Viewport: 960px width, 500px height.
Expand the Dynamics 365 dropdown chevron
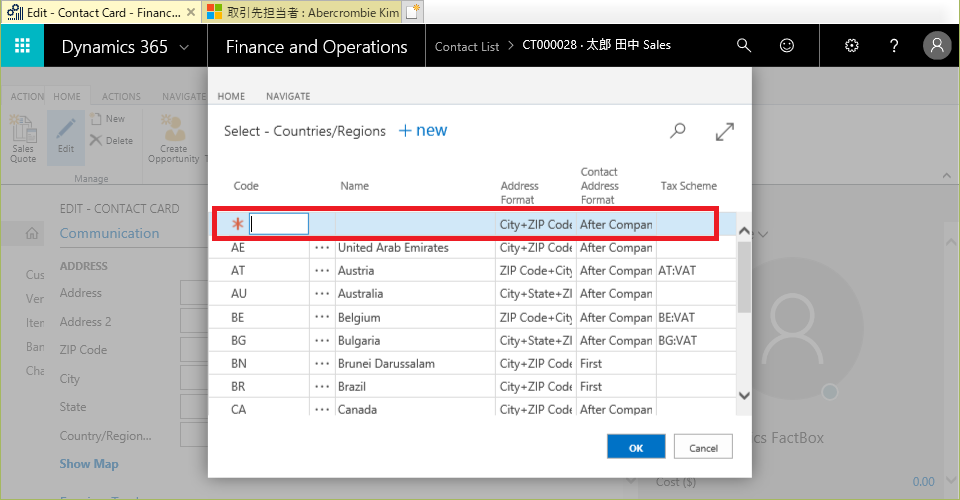(184, 47)
